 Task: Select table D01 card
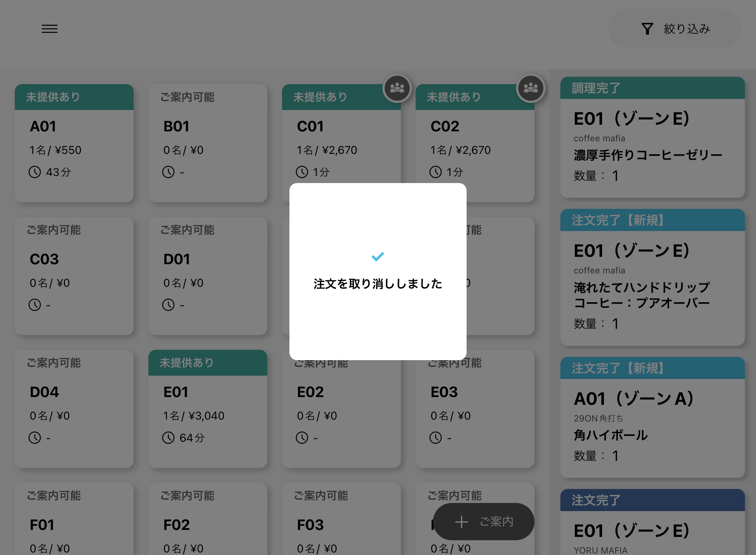[x=207, y=277]
